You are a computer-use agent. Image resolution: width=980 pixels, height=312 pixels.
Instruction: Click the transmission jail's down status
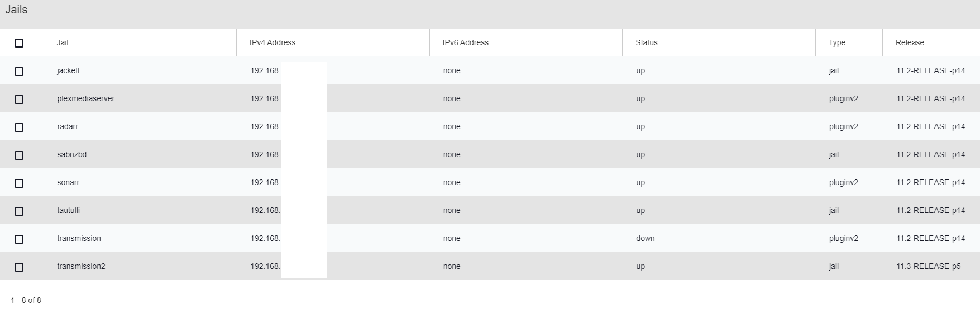coord(645,238)
